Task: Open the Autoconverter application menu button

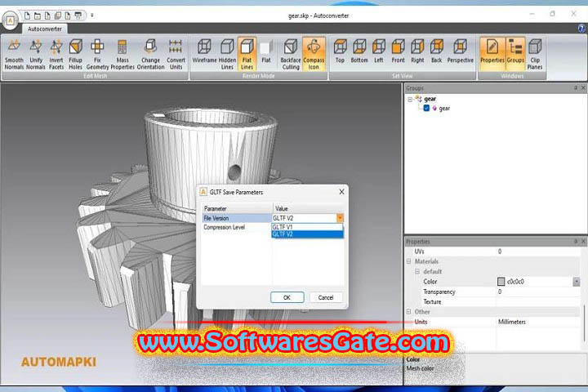Action: click(x=10, y=20)
